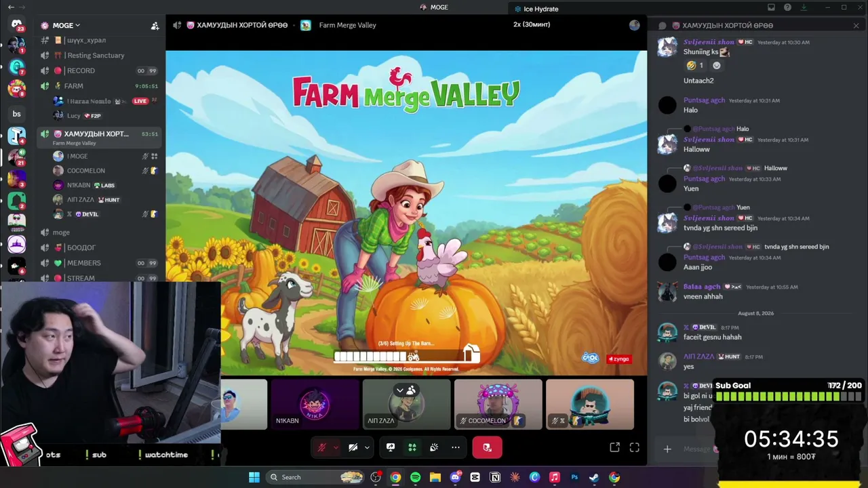Open microphone options arrow
This screenshot has height=488, width=868.
point(336,447)
